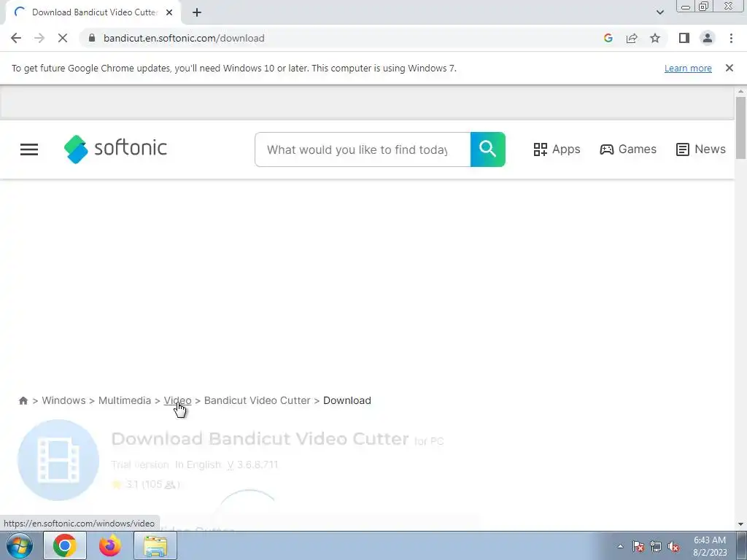Open the Chrome side panel
The height and width of the screenshot is (560, 747).
pos(684,38)
